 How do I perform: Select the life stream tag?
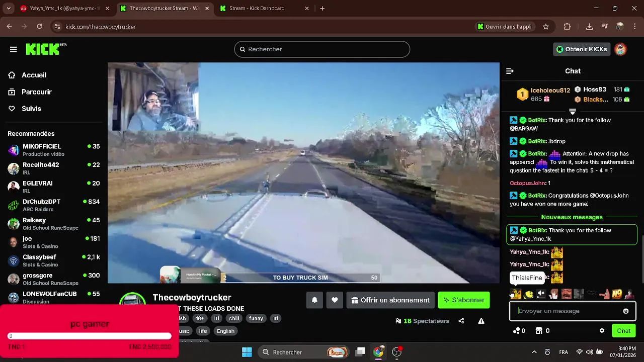pyautogui.click(x=203, y=331)
